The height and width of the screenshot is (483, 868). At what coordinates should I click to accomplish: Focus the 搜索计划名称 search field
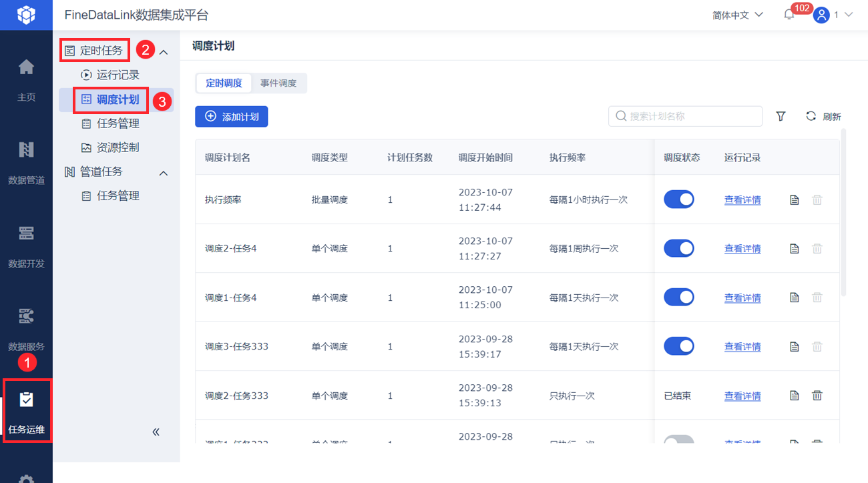pos(685,116)
